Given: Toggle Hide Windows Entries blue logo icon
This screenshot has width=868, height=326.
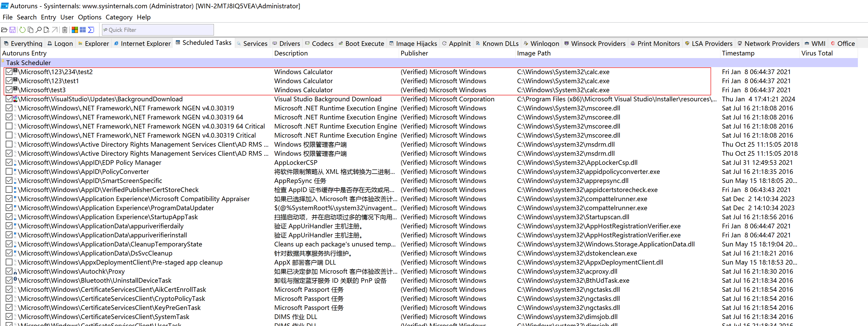Looking at the screenshot, I should 83,30.
